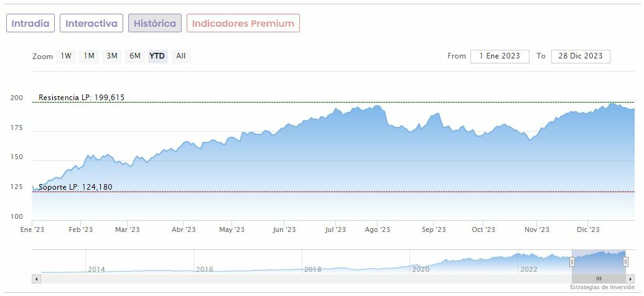Choose the 3M zoom range

112,56
